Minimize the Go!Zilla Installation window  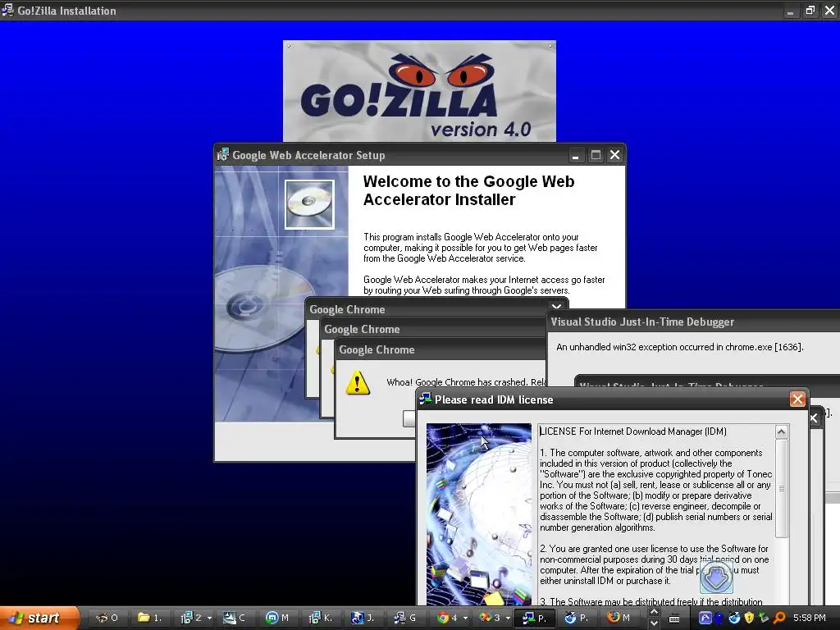pyautogui.click(x=790, y=10)
